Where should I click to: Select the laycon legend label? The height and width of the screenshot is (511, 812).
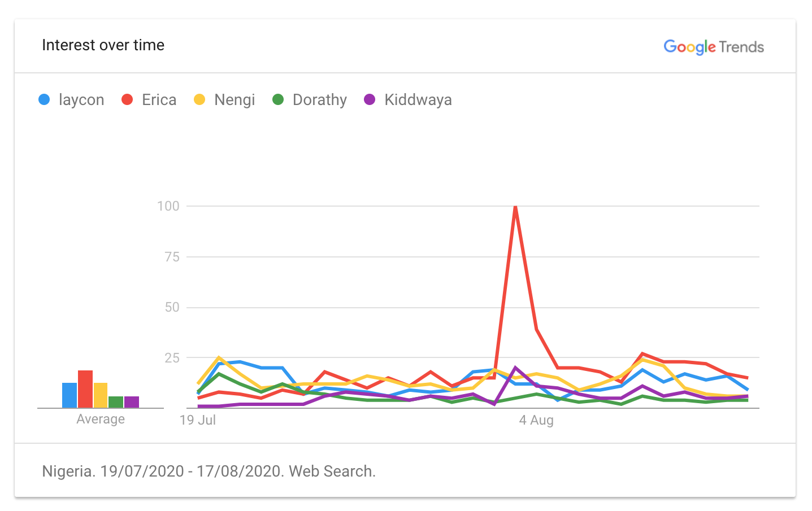pos(81,100)
